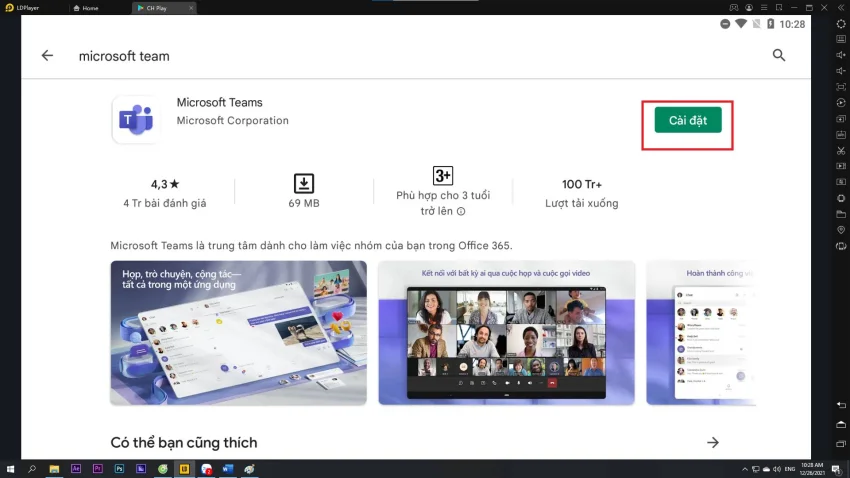This screenshot has width=850, height=478.
Task: Open the shared folder sidebar icon
Action: (841, 214)
